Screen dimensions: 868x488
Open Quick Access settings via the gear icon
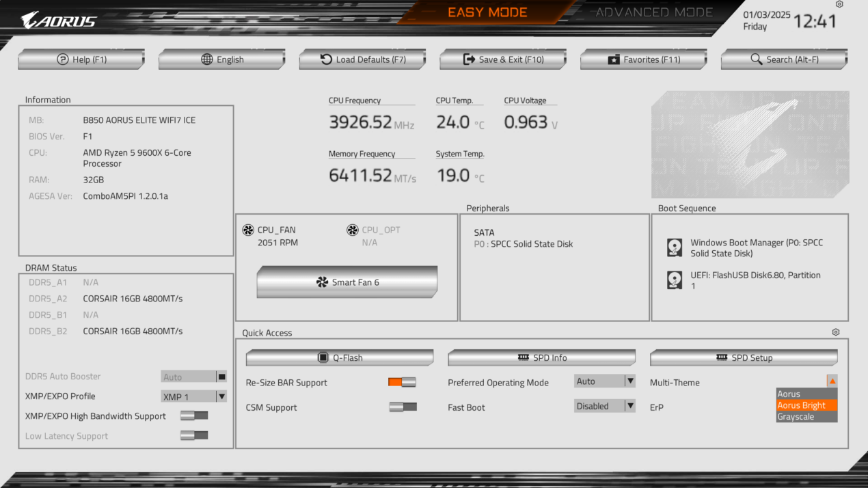coord(835,332)
